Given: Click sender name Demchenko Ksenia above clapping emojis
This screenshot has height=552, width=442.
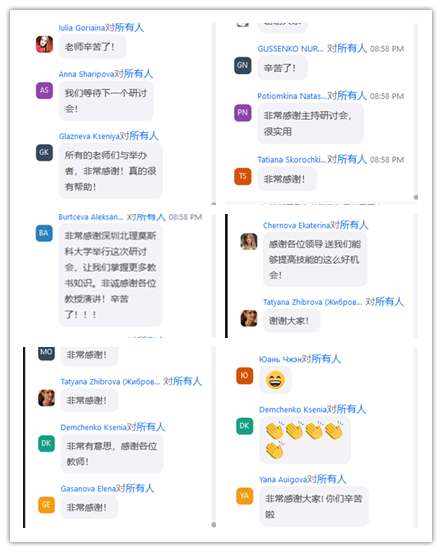Looking at the screenshot, I should click(x=293, y=409).
